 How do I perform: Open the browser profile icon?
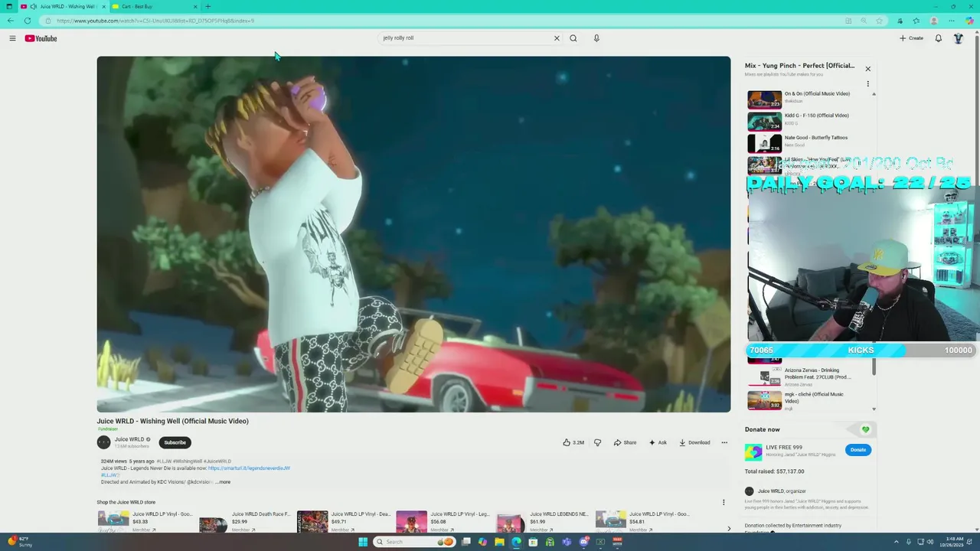pyautogui.click(x=934, y=21)
